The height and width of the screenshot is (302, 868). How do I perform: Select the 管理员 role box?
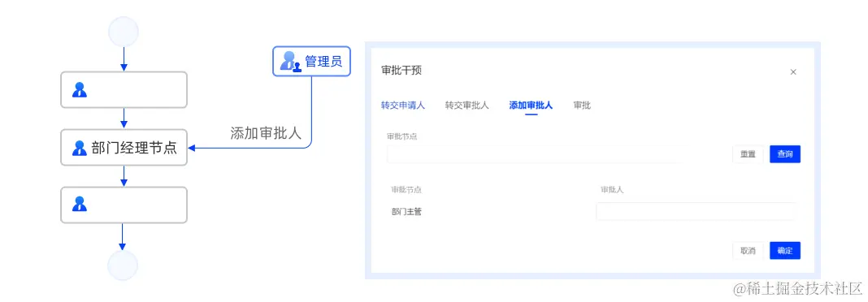click(311, 61)
